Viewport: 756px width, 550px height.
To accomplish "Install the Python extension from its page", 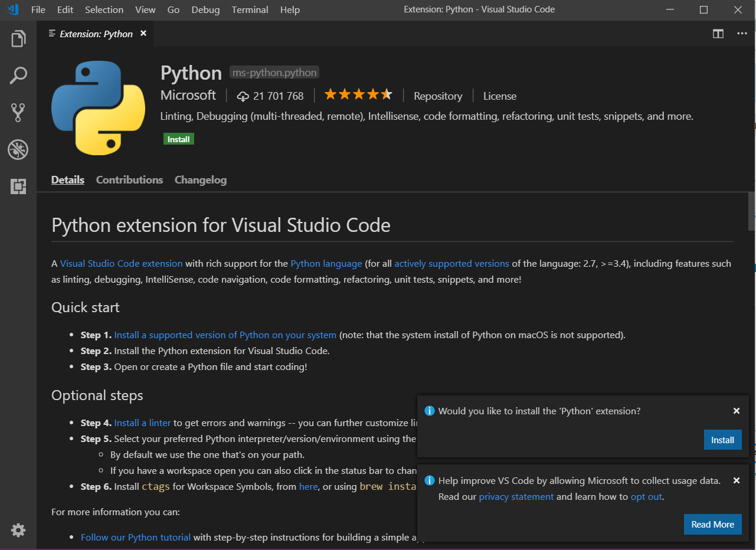I will click(x=178, y=139).
